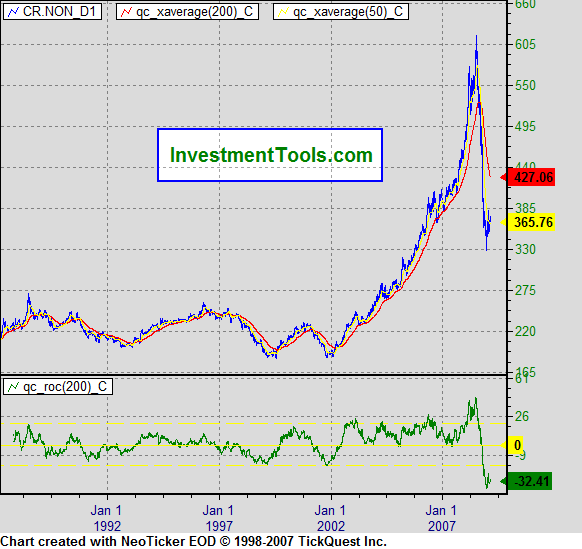The height and width of the screenshot is (549, 582).
Task: Click the NeoTicker EOD copyright text
Action: pos(193,541)
